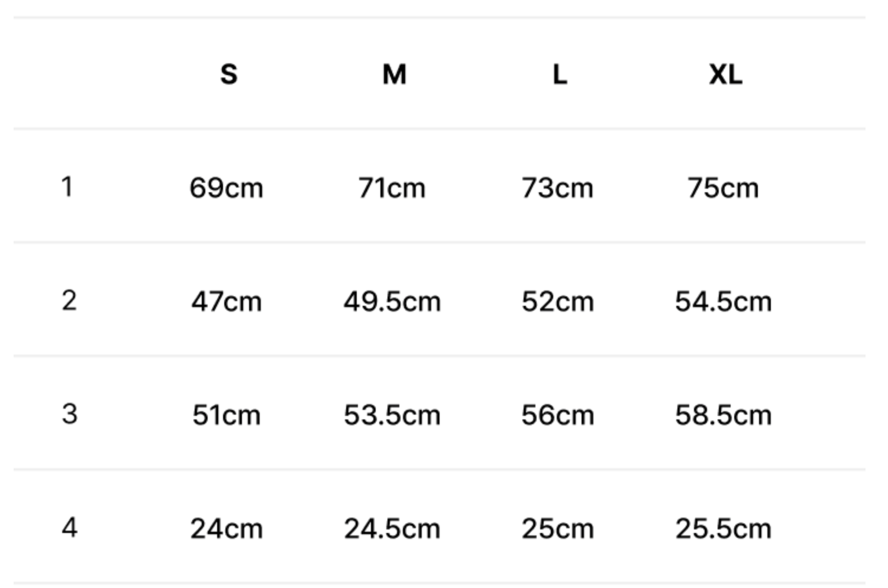Click the 71cm measurement cell
The width and height of the screenshot is (888, 588).
point(392,188)
